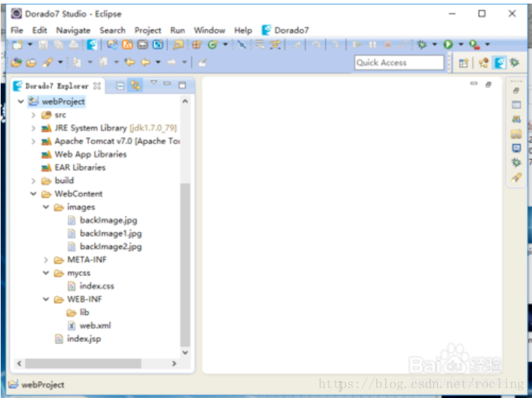The width and height of the screenshot is (532, 398).
Task: Click the explorer vertical scrollbar thumb
Action: tap(185, 265)
